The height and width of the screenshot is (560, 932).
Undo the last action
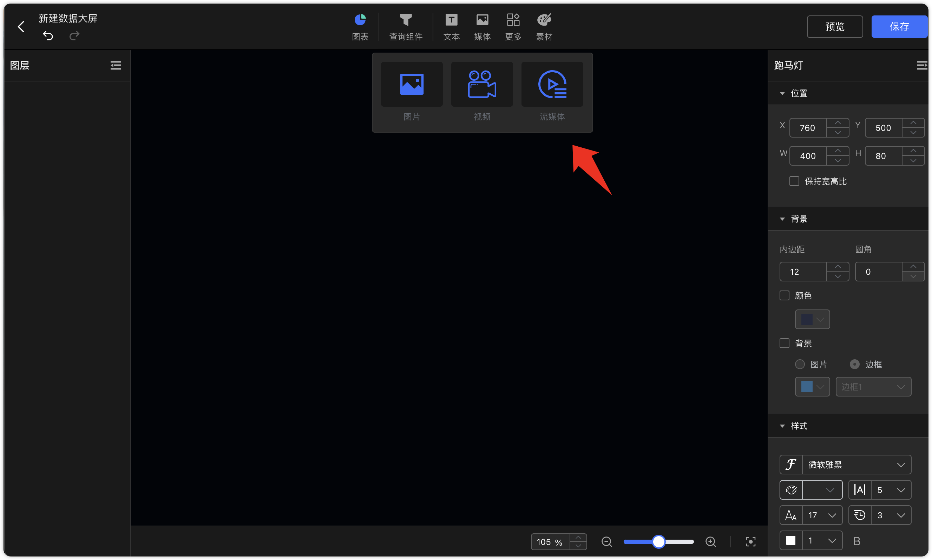click(48, 36)
